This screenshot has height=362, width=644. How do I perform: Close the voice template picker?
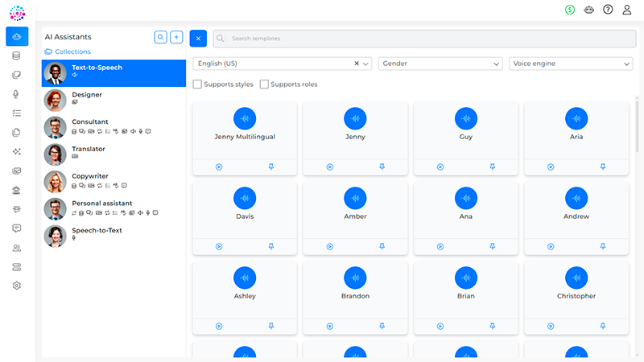198,38
